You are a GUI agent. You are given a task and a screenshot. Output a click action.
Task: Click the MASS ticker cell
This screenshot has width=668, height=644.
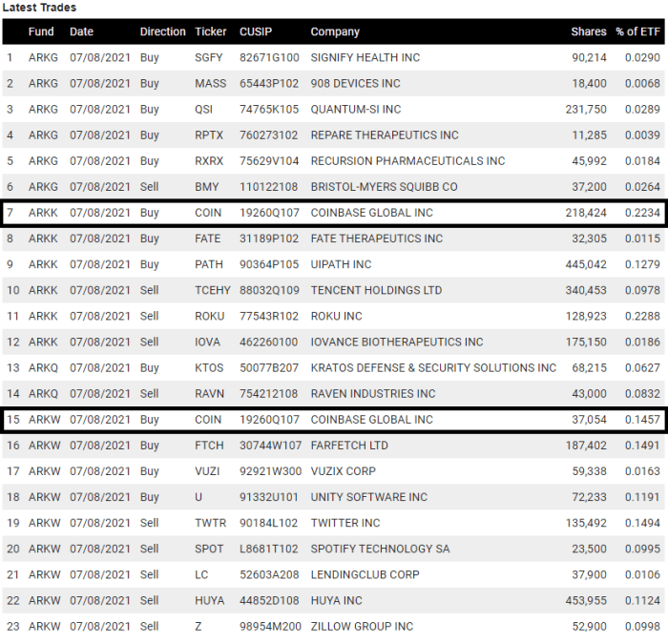tap(211, 84)
